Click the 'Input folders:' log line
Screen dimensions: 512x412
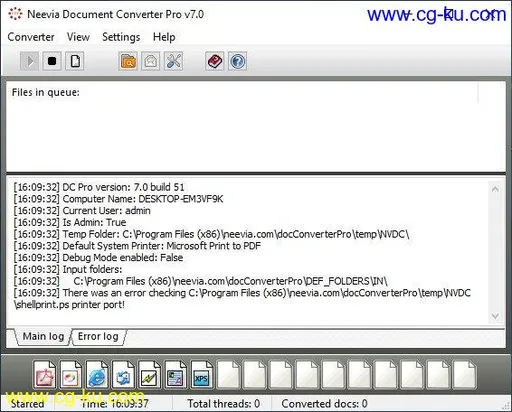(x=68, y=269)
